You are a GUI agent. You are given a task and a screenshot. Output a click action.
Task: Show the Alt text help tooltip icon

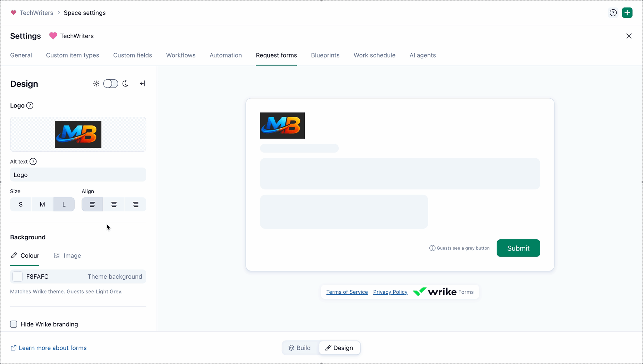[x=33, y=161]
